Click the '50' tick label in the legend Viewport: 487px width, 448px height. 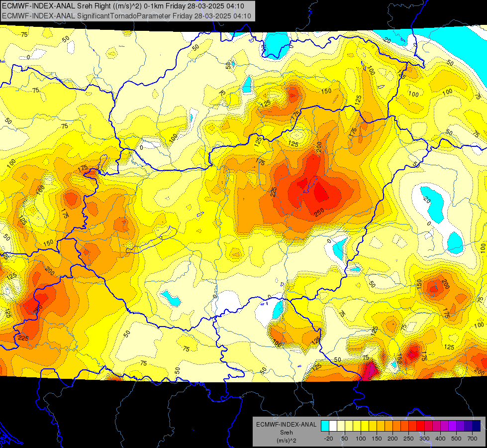(x=345, y=439)
